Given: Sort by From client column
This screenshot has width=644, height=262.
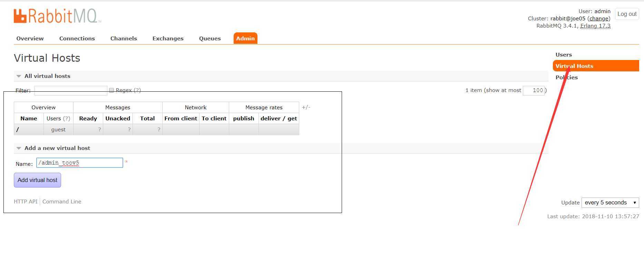Looking at the screenshot, I should pyautogui.click(x=181, y=118).
